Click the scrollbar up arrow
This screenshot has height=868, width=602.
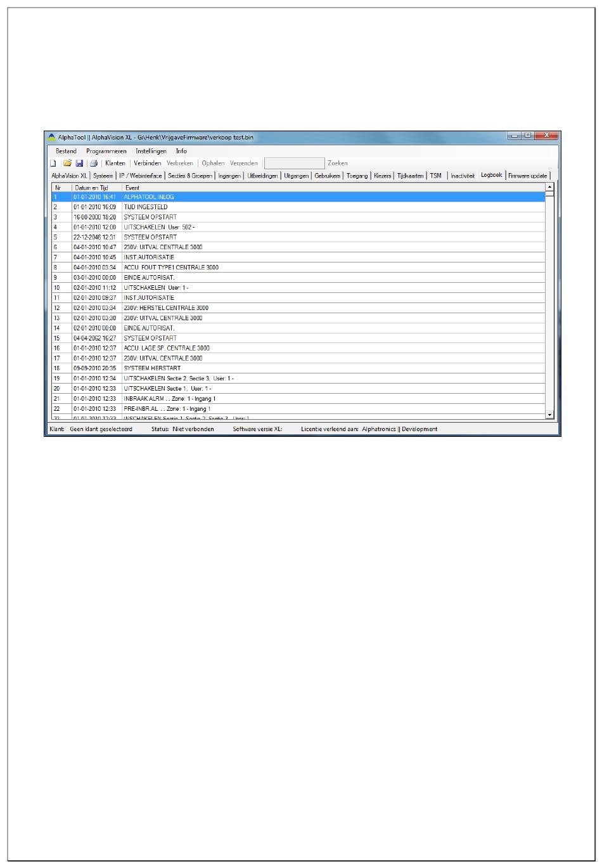coord(549,187)
